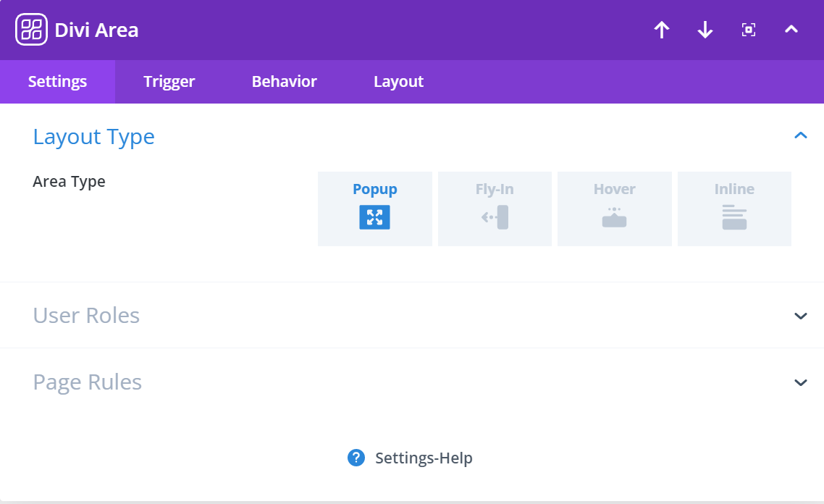This screenshot has height=504, width=824.
Task: Open the Trigger tab
Action: tap(169, 81)
